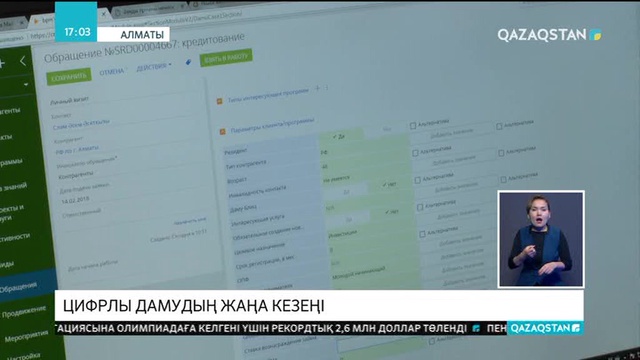Tick third Альтернатива checkbox in first column
Image resolution: width=640 pixels, height=360 pixels.
pos(418,180)
